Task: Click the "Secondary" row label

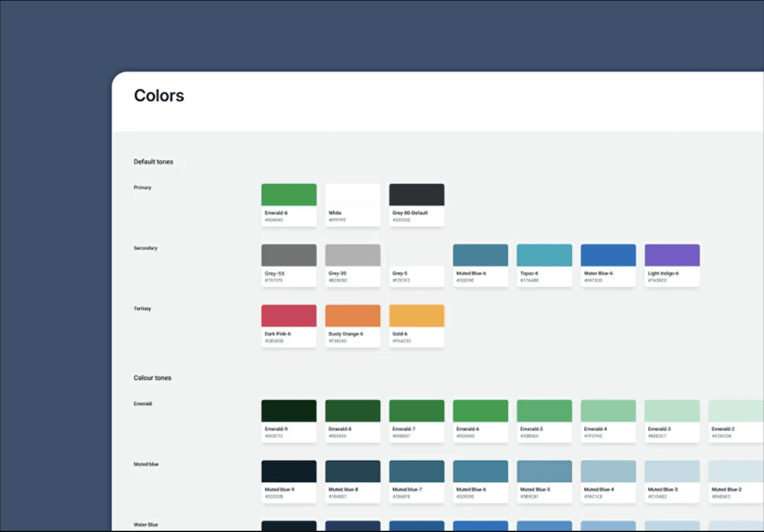Action: pyautogui.click(x=145, y=248)
